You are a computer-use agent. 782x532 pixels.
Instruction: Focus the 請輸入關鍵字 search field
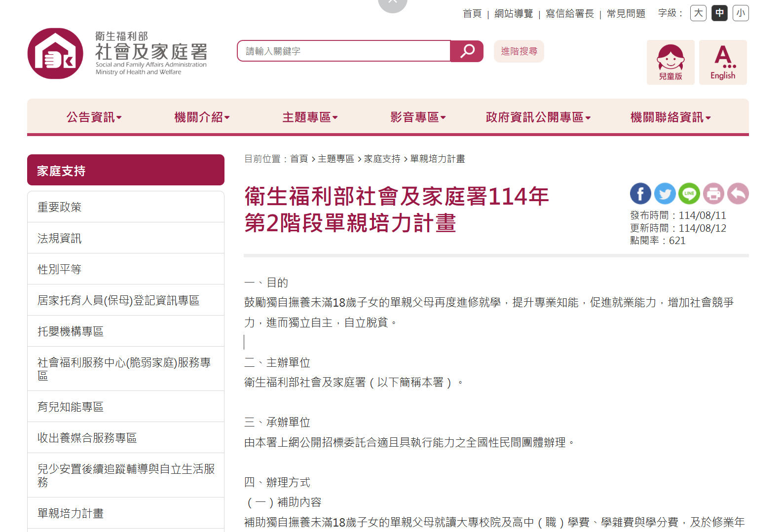(344, 51)
